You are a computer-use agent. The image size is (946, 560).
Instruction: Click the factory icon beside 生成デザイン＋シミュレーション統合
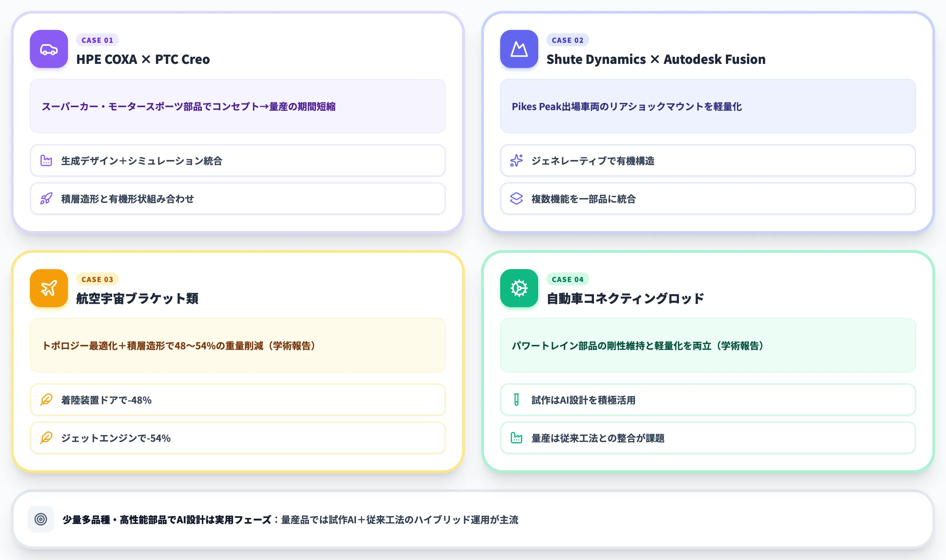(x=46, y=161)
